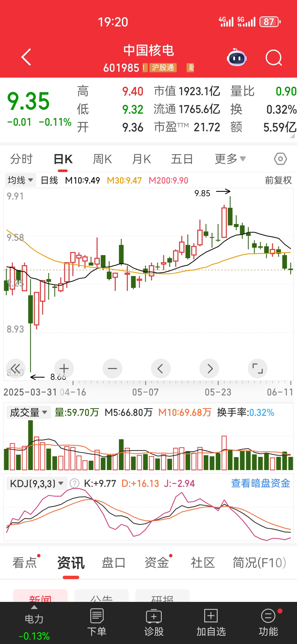This screenshot has width=297, height=644.
Task: Zoom out chart with minus button
Action: click(112, 369)
